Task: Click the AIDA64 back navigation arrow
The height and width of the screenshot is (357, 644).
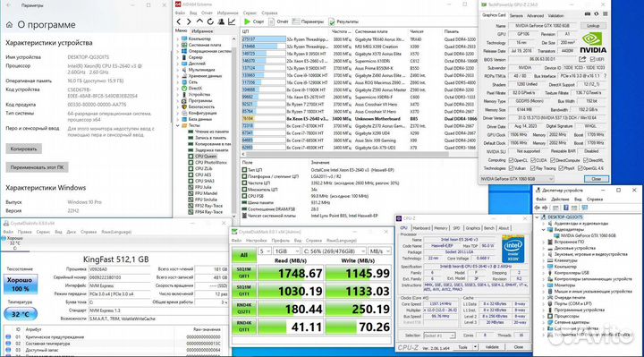Action: point(179,21)
